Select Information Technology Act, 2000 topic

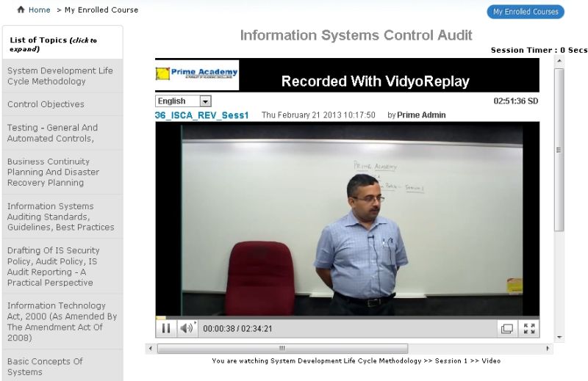(x=62, y=322)
